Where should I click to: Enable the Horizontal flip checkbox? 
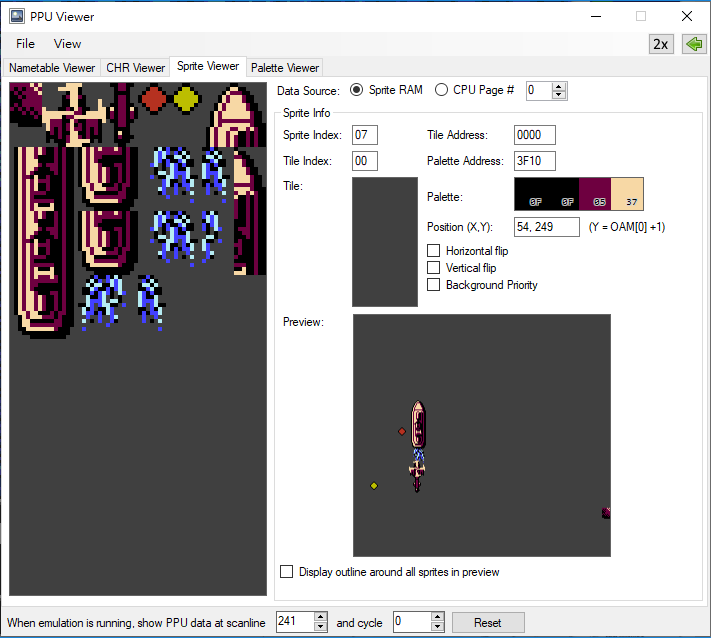point(433,251)
